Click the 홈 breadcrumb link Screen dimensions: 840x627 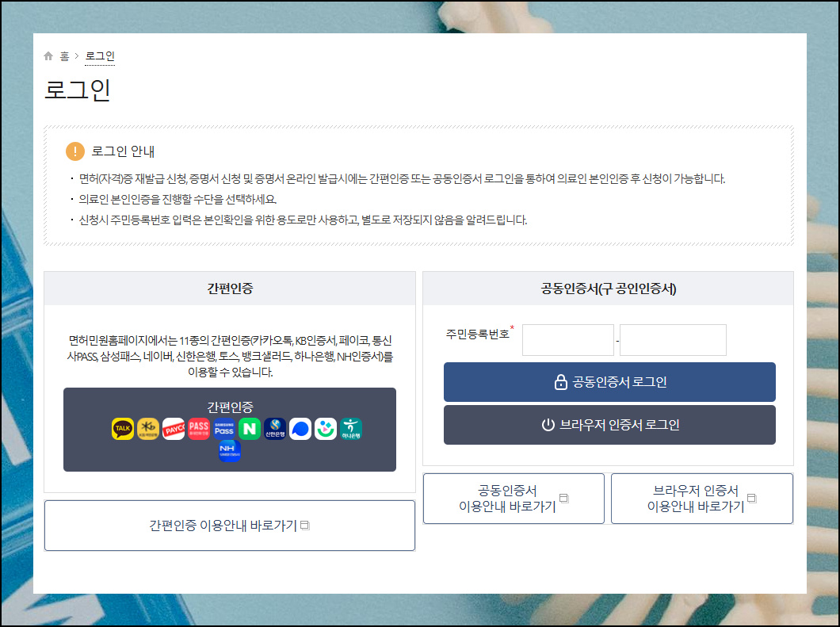click(64, 55)
